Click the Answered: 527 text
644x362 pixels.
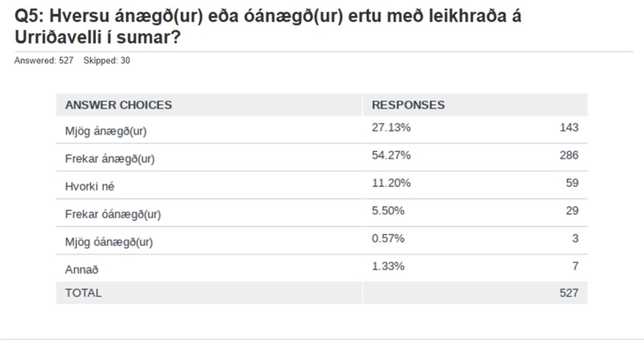click(44, 61)
